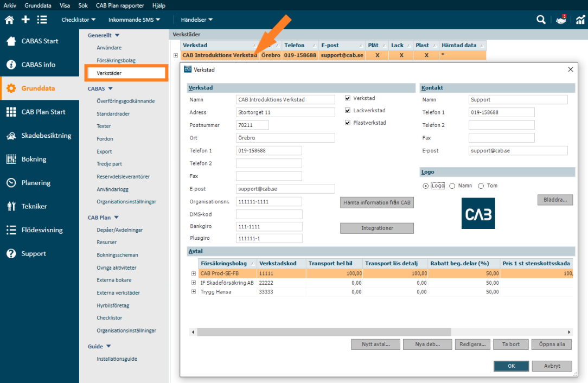Open the handshake notification icon
Screen dimensions: 588x383
(561, 20)
